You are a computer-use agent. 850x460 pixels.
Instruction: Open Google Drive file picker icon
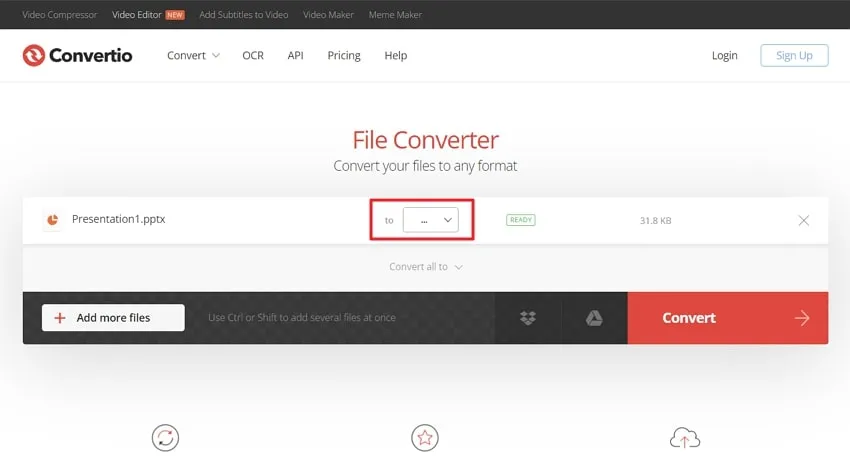tap(594, 318)
